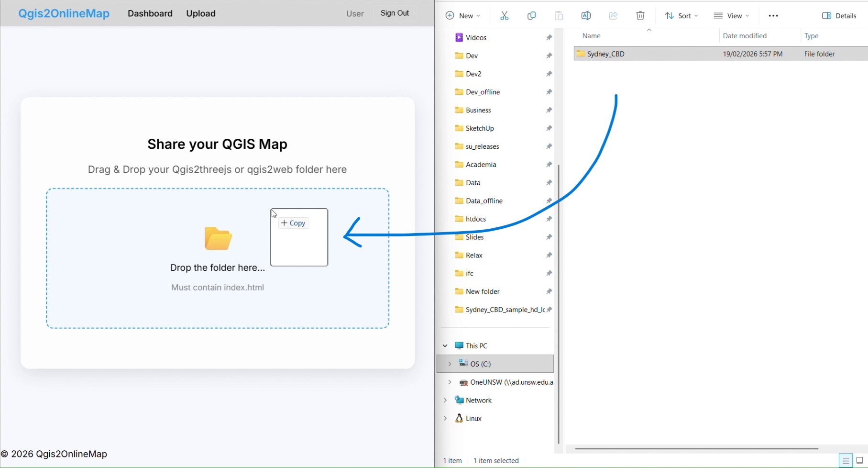Click the See more ellipsis in the toolbar
The image size is (868, 468).
(773, 15)
